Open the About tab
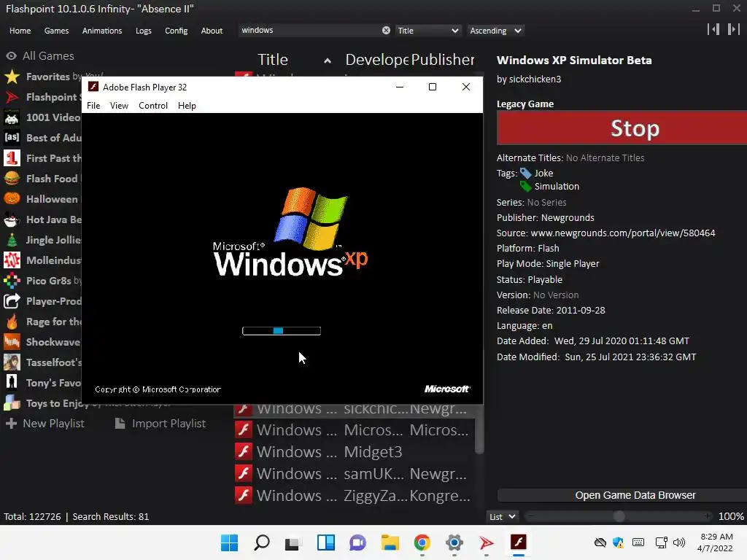 (x=212, y=31)
